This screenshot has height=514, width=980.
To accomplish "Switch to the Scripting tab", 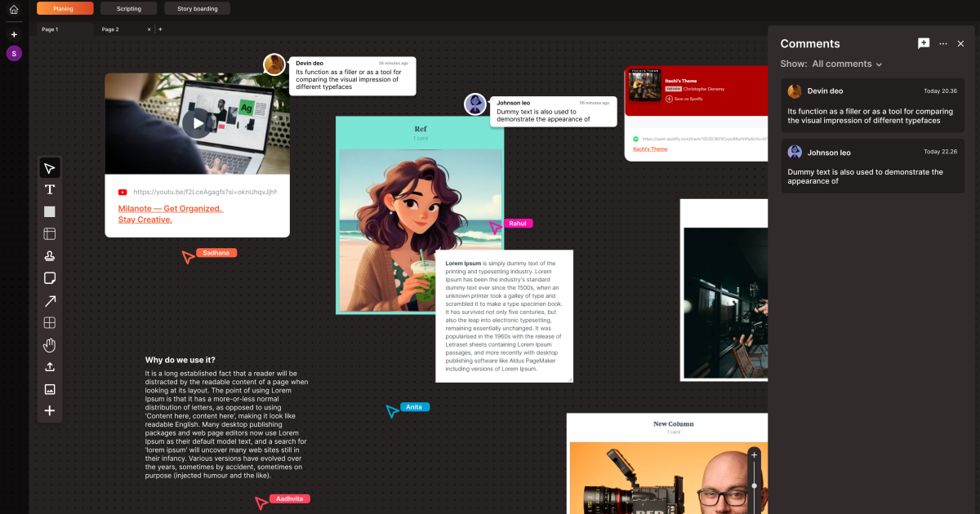I will coord(128,8).
